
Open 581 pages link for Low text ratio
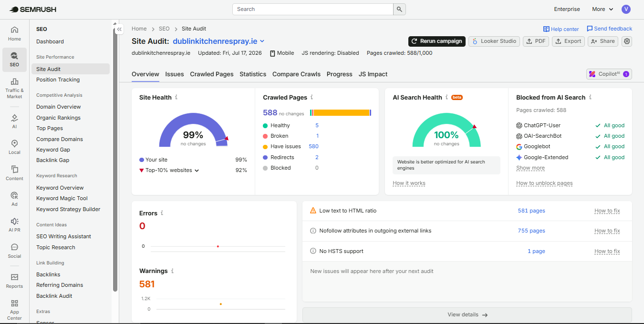click(x=531, y=211)
